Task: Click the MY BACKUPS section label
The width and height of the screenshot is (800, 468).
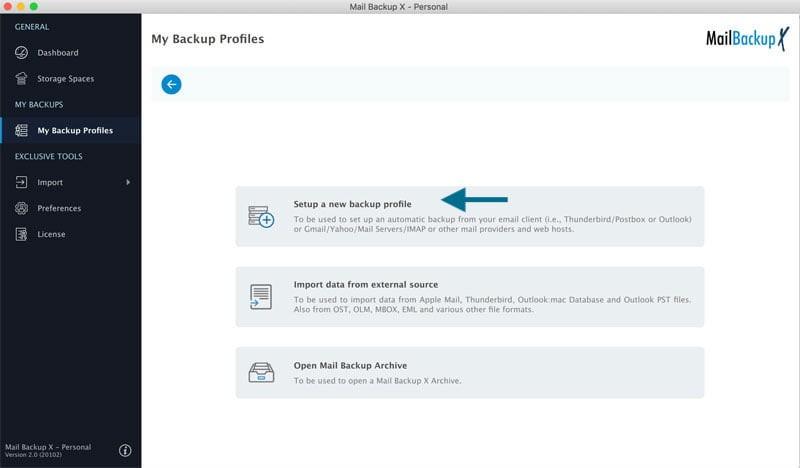Action: pyautogui.click(x=39, y=105)
